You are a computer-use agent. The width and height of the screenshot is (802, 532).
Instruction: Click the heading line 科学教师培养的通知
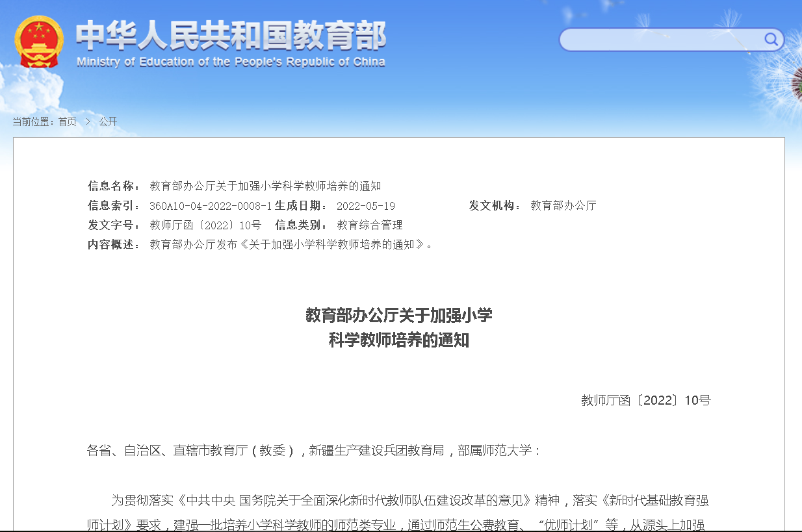tap(399, 340)
